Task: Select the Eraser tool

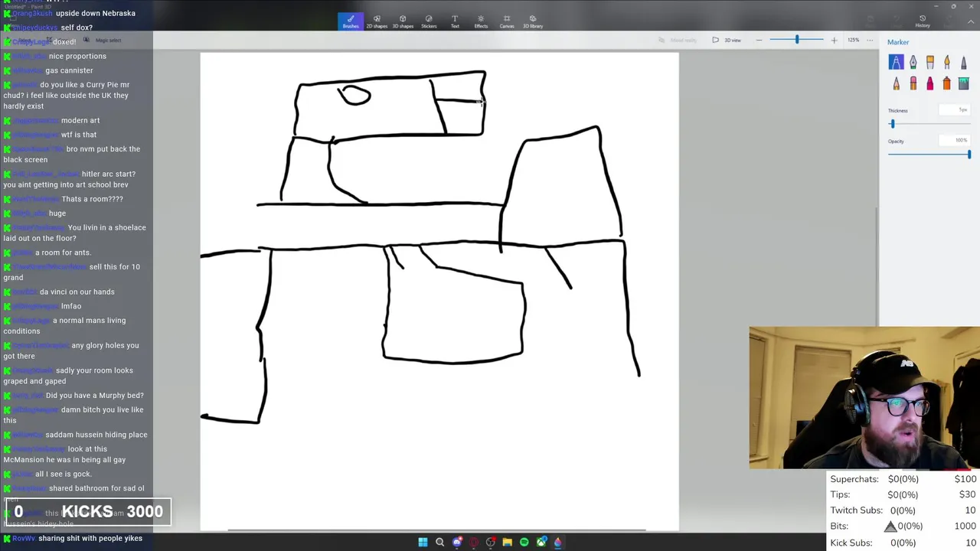Action: click(x=913, y=83)
